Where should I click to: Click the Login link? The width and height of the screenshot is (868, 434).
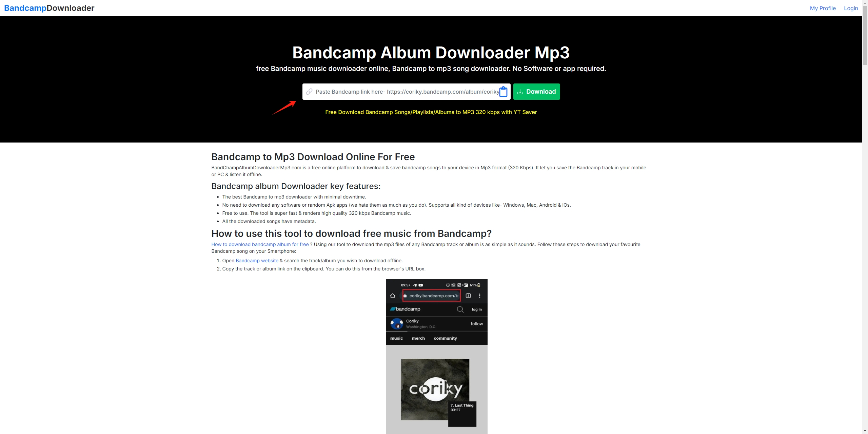click(x=850, y=7)
